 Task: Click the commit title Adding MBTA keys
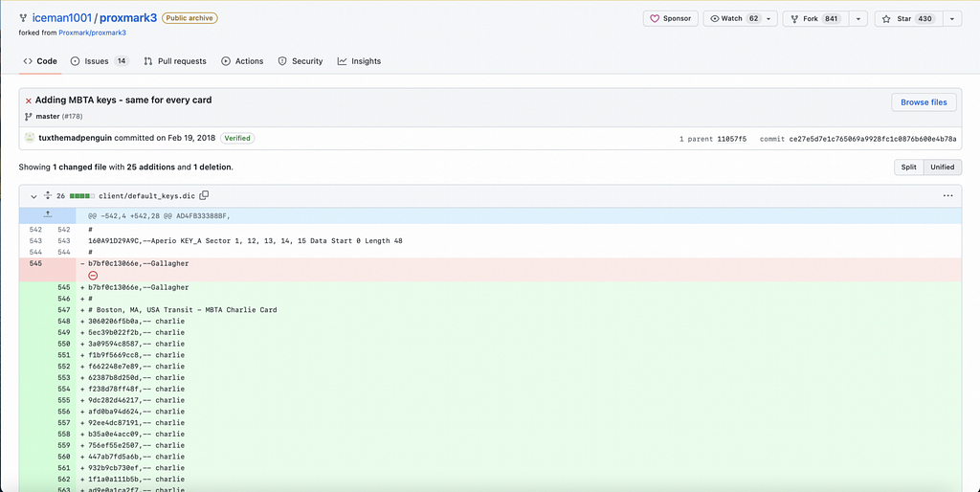click(123, 100)
